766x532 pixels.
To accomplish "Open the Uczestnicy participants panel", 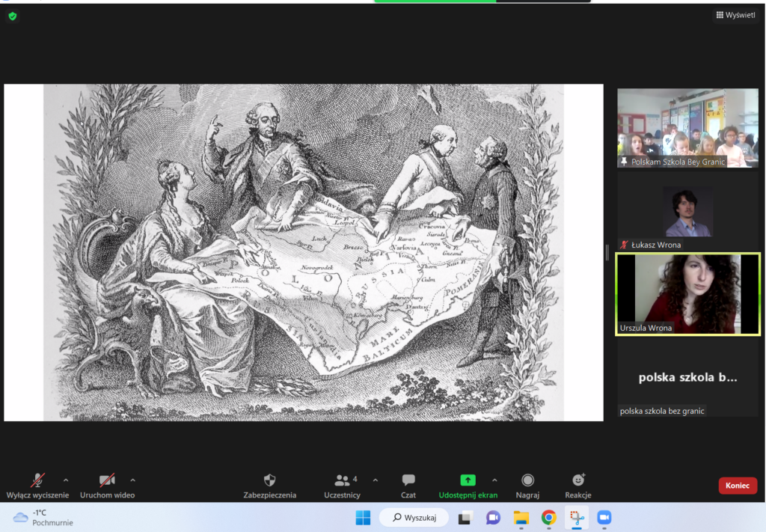I will tap(343, 485).
